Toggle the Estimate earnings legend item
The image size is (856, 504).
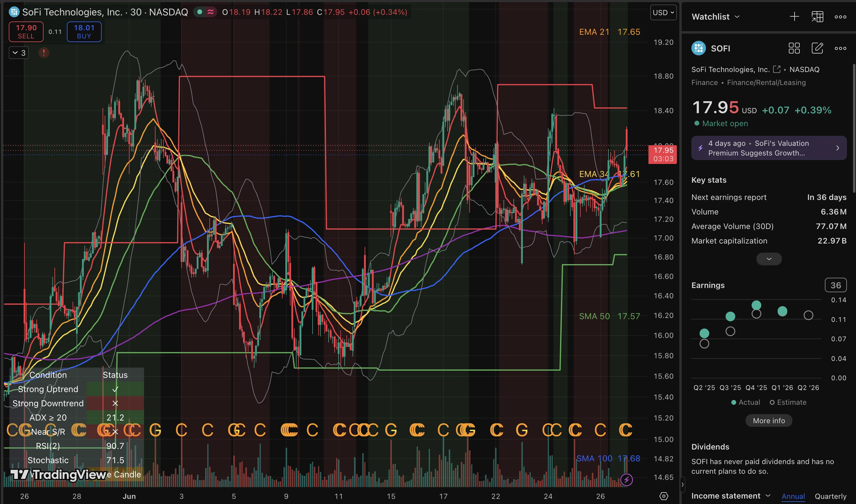(x=788, y=402)
